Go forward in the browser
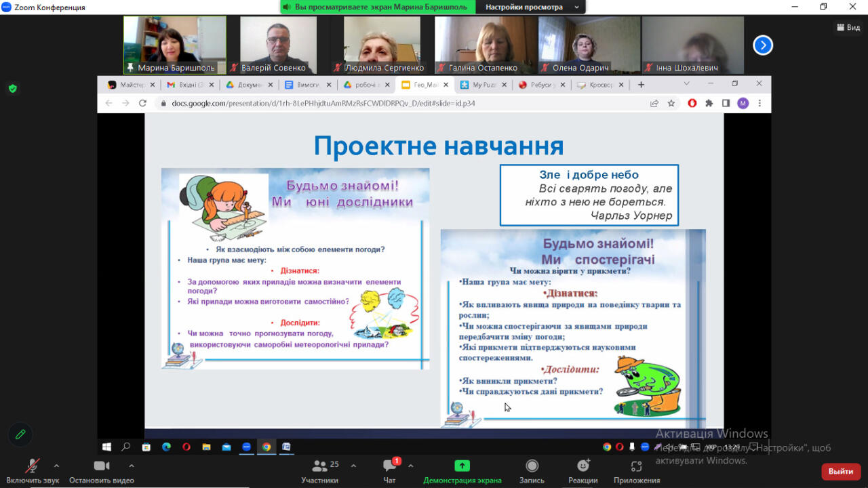Image resolution: width=868 pixels, height=488 pixels. [125, 103]
